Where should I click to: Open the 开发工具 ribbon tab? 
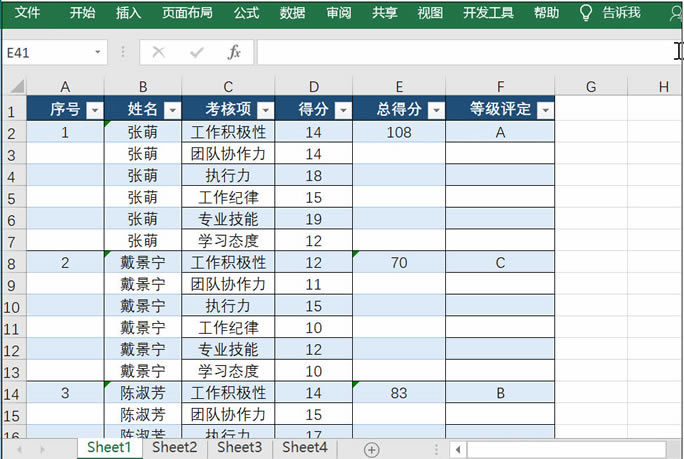click(488, 13)
